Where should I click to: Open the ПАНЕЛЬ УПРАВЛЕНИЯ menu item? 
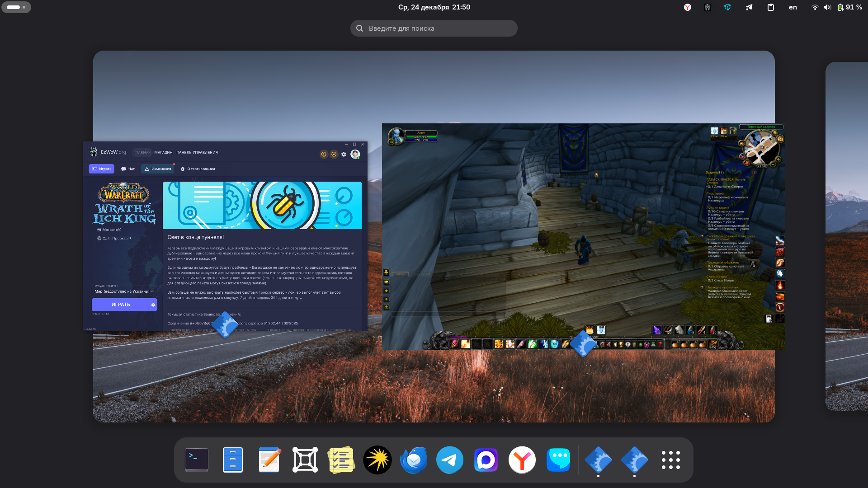coord(197,153)
